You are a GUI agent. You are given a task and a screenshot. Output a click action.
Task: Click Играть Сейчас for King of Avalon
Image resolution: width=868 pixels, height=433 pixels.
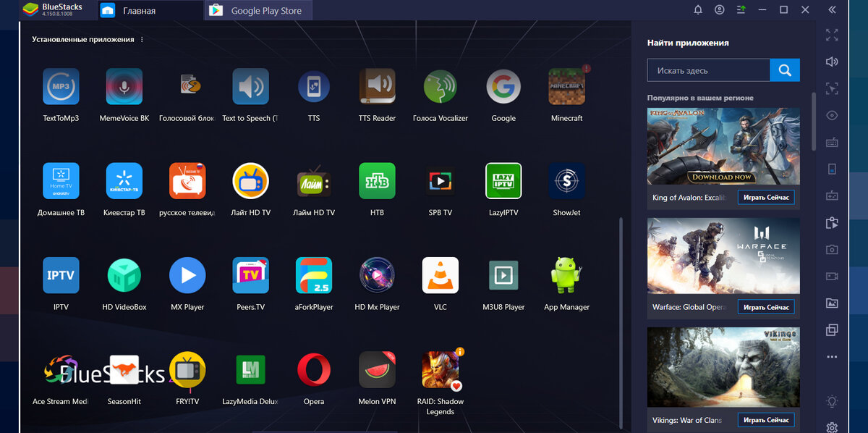click(x=766, y=197)
